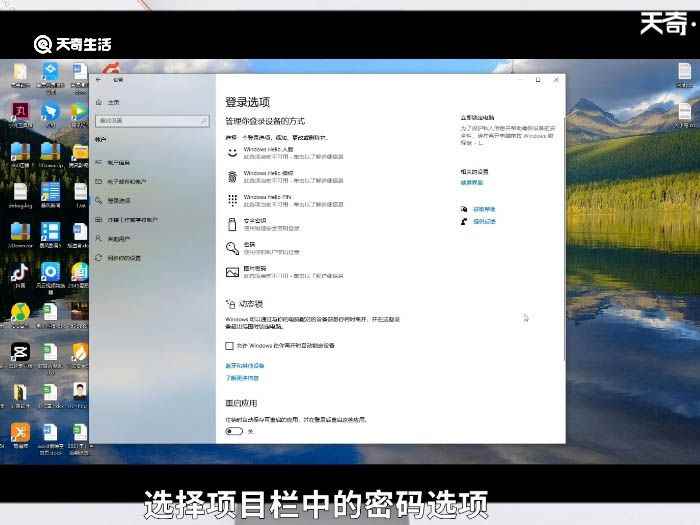700x525 pixels.
Task: Expand Picture Password (图片密码) option
Action: 286,271
